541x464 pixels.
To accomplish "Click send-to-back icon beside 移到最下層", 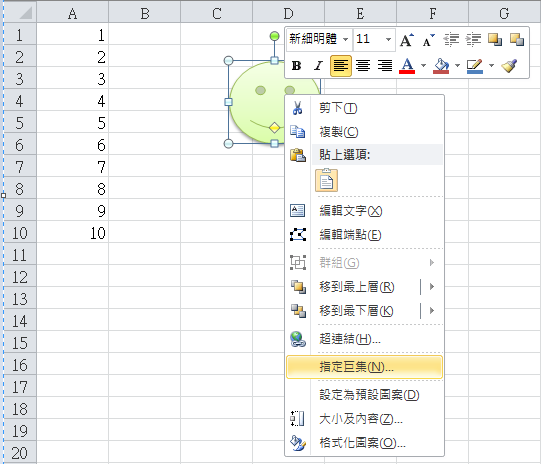I will click(298, 311).
